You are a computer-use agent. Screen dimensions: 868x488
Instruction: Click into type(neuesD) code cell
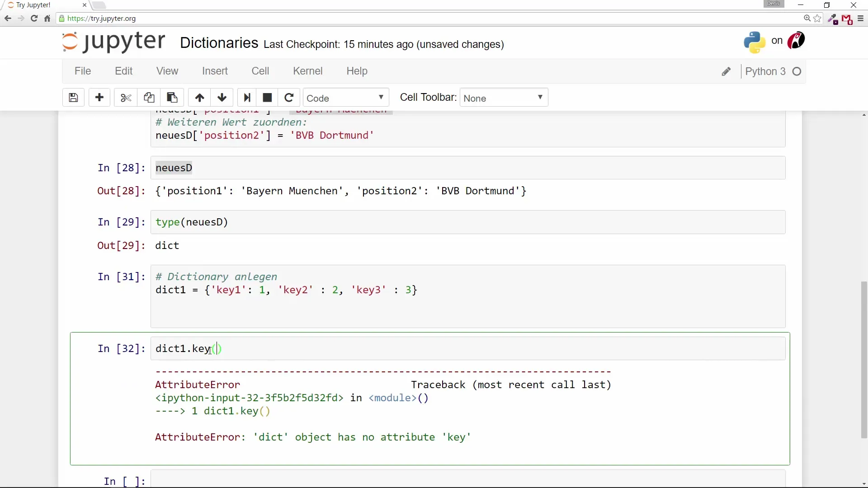point(468,222)
